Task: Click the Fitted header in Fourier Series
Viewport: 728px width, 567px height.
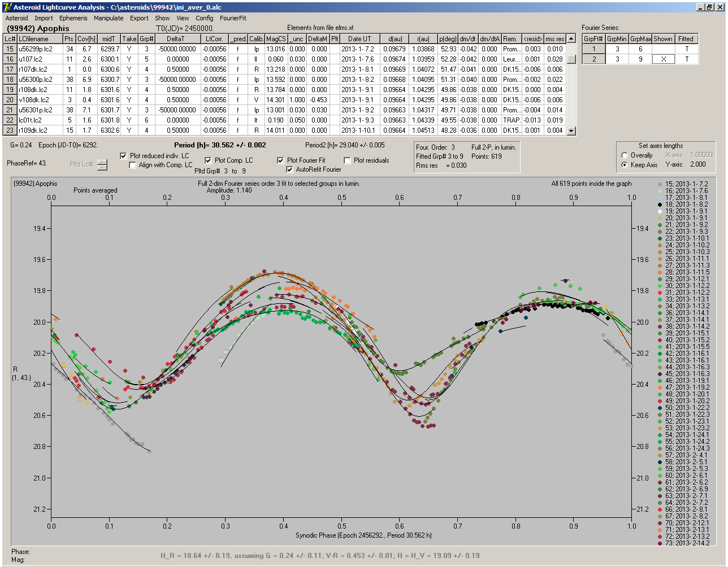Action: [x=686, y=39]
